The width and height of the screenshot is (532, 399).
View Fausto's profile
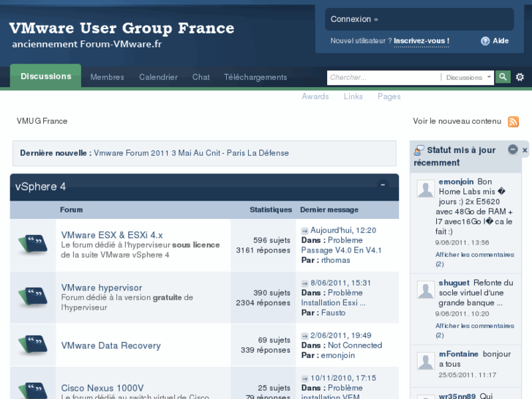333,313
